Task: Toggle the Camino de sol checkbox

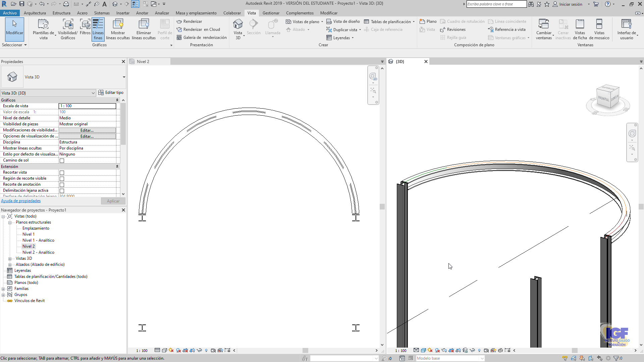Action: coord(62,161)
